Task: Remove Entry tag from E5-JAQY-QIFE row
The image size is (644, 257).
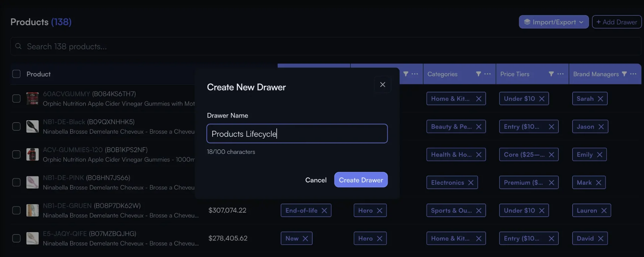Action: point(551,239)
